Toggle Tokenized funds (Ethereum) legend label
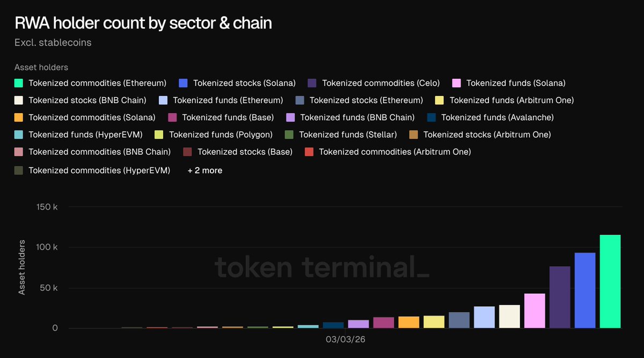 point(228,100)
